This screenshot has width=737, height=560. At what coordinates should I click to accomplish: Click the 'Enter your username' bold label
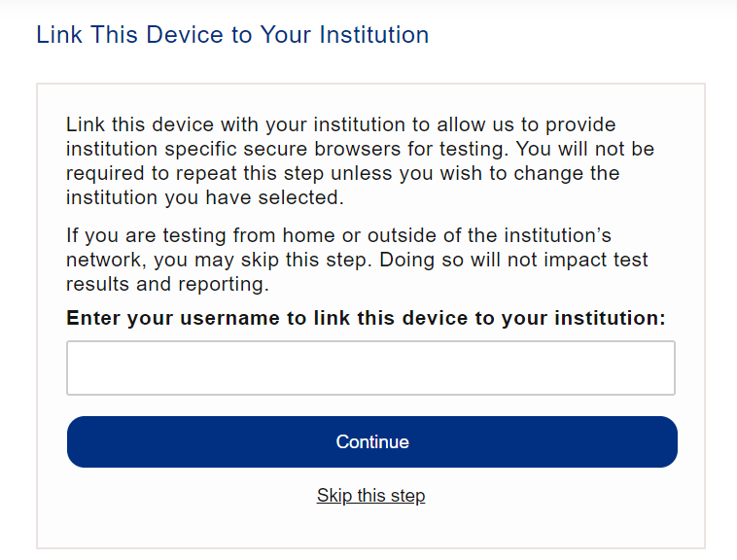click(367, 318)
